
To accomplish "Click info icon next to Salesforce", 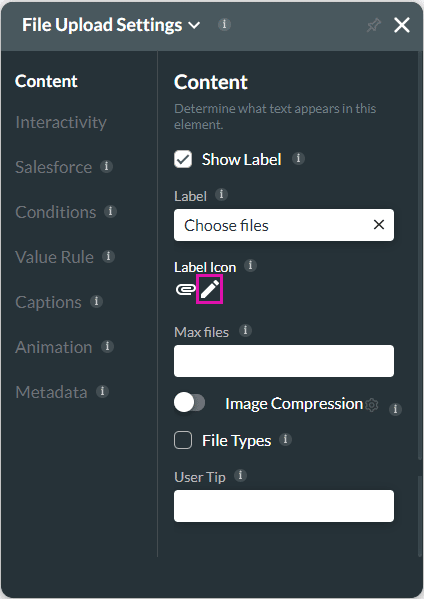I will point(106,166).
